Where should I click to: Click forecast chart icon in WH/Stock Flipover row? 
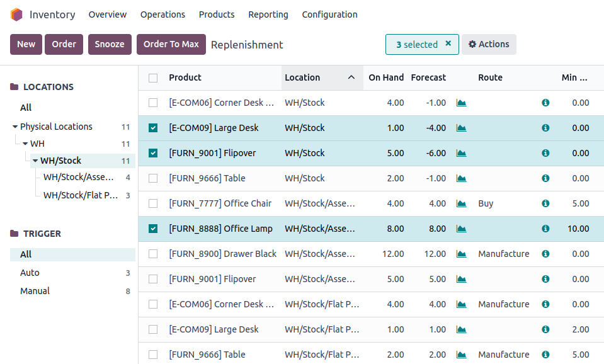tap(461, 153)
